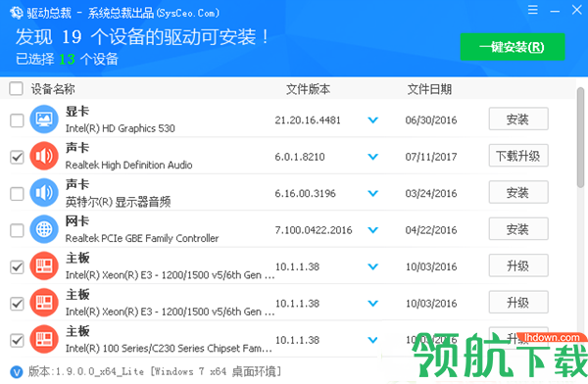Uncheck the Realtek High Definition Audio checkbox

pos(17,157)
